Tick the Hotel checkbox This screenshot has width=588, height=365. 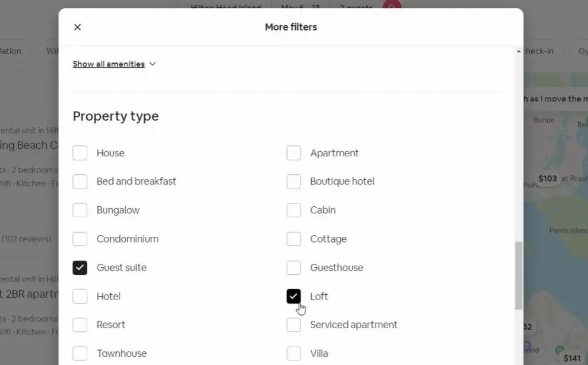click(80, 296)
